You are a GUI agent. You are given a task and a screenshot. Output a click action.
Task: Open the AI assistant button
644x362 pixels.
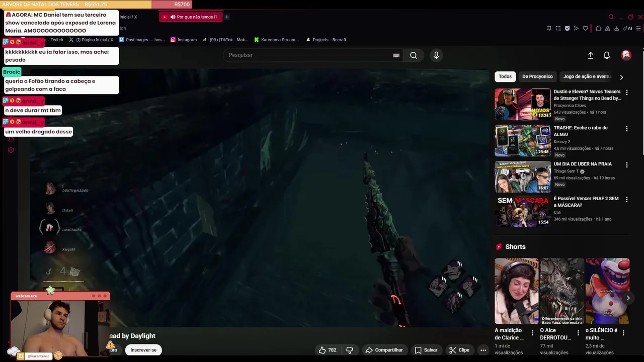(x=627, y=29)
